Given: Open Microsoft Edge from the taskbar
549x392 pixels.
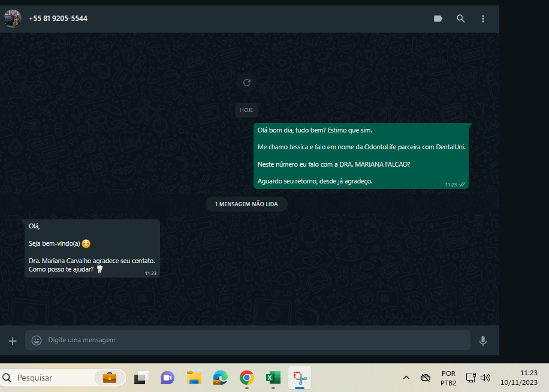Looking at the screenshot, I should tap(220, 378).
